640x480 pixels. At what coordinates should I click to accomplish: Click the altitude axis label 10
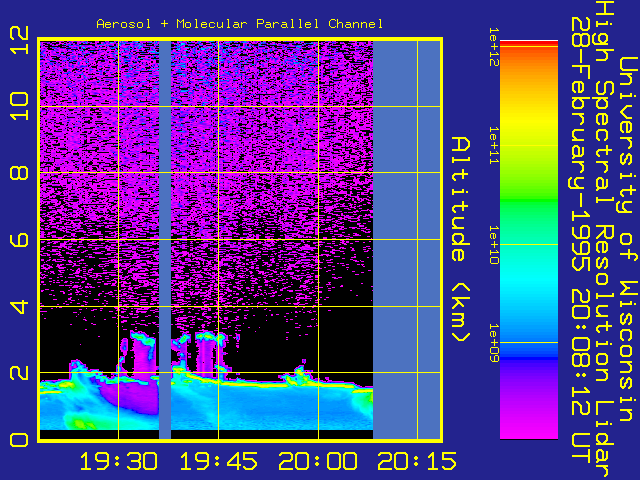pos(19,106)
